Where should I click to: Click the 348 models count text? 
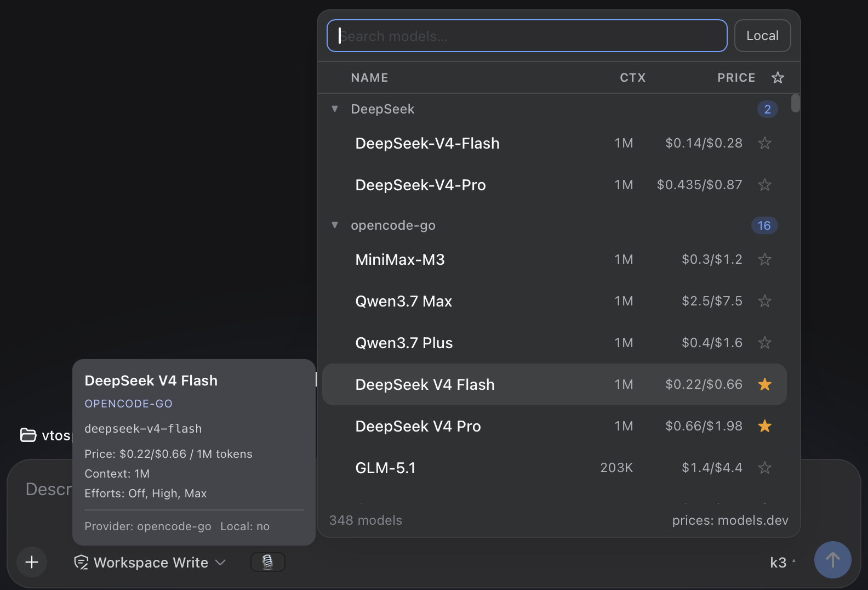click(366, 520)
